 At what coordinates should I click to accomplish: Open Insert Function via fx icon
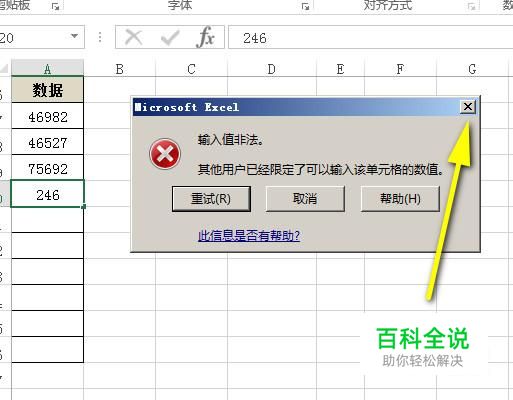click(x=205, y=37)
